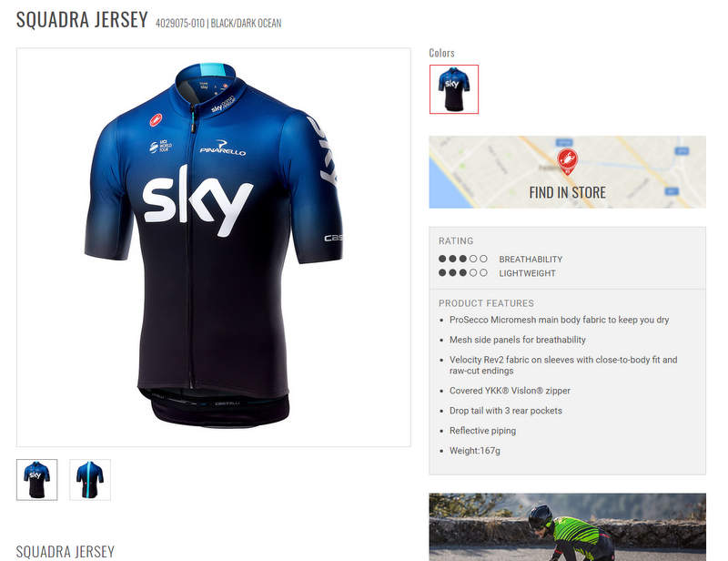The height and width of the screenshot is (561, 728).
Task: Click the Pinarello logo on the jersey chest
Action: tap(223, 149)
